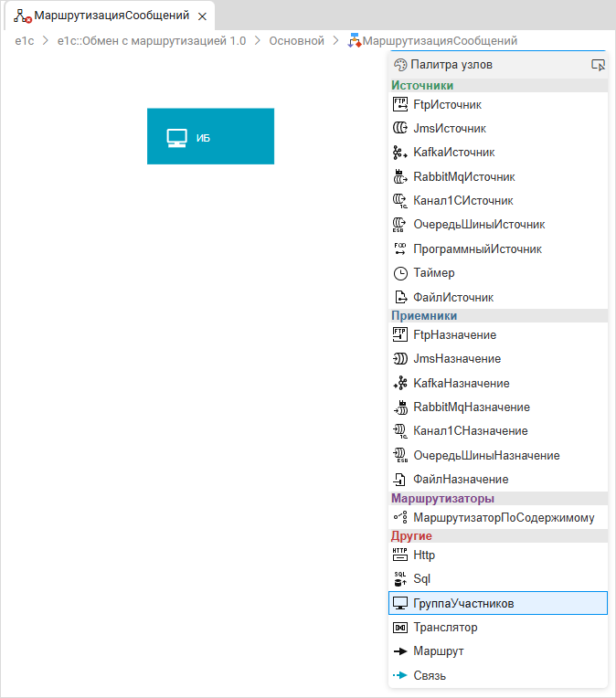Collapse the Другие palette section
This screenshot has height=698, width=616.
pyautogui.click(x=411, y=536)
